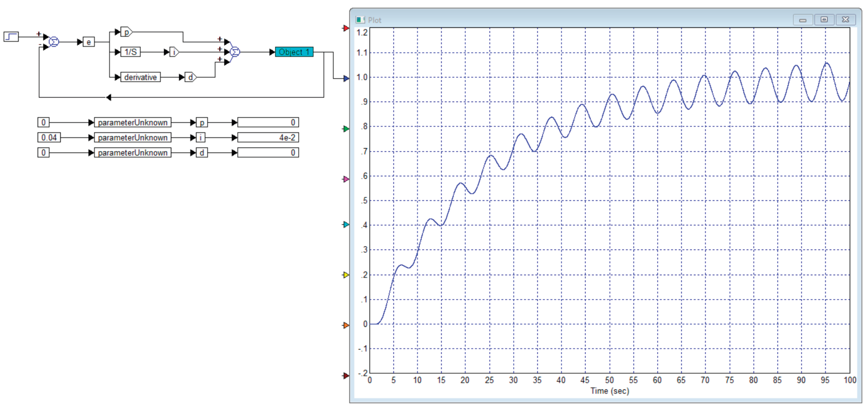Click the dark red plot input connector
Viewport: 868px width, 408px height.
coord(346,375)
